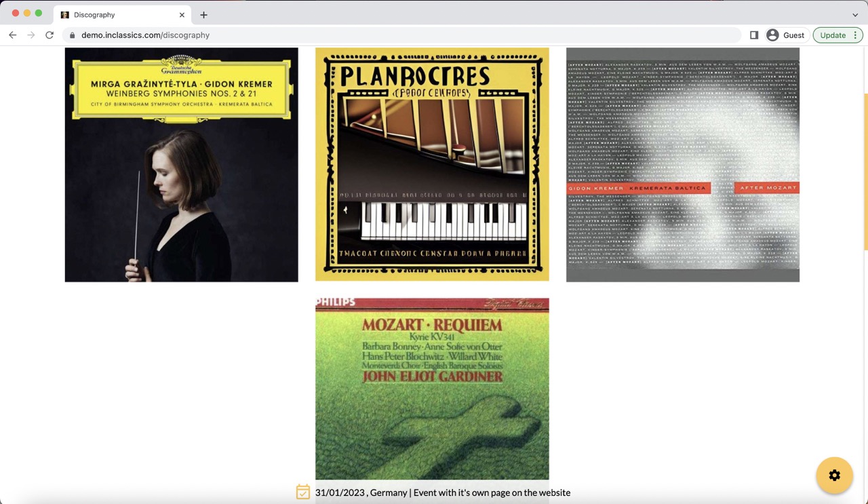This screenshot has height=504, width=868.
Task: Click the page's vertical scrollbar thumb
Action: (x=865, y=171)
